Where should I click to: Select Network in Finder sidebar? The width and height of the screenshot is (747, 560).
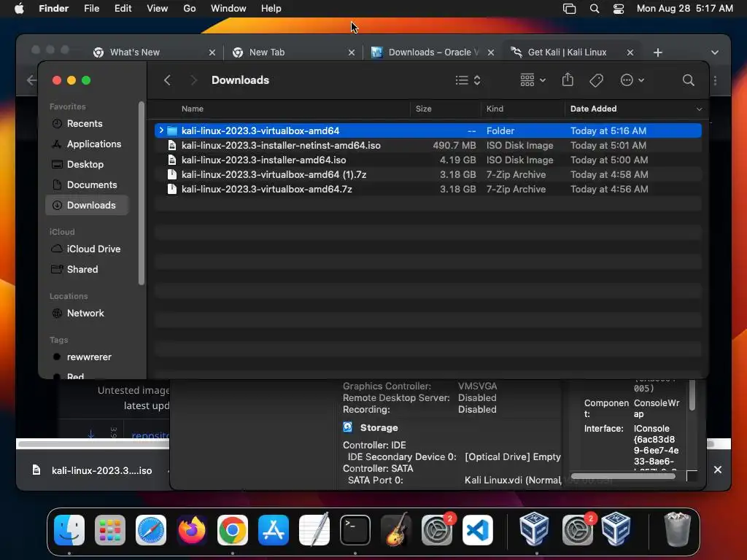87,314
